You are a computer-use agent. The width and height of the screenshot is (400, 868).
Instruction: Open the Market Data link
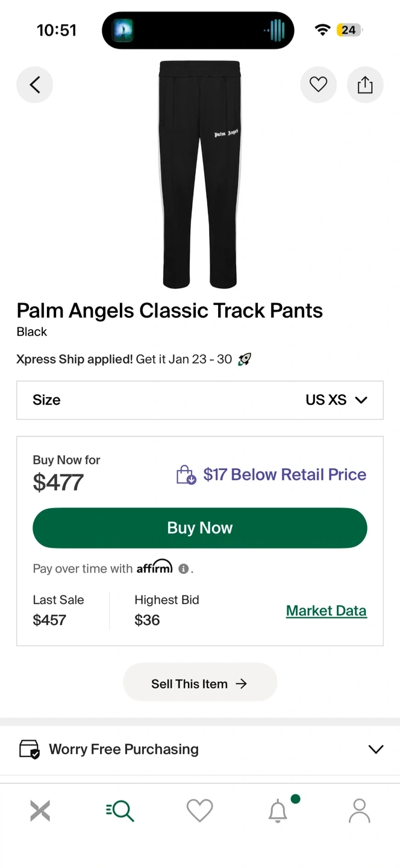326,611
